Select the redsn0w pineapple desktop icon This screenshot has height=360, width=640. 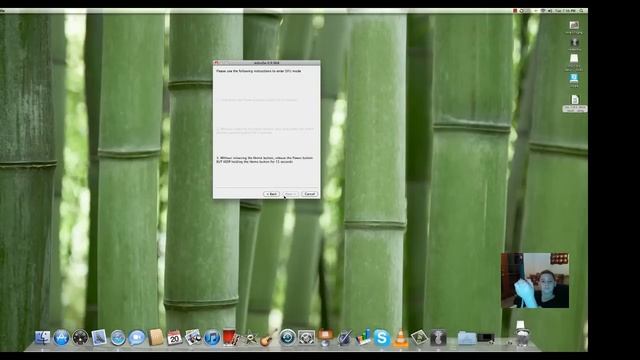(x=574, y=42)
